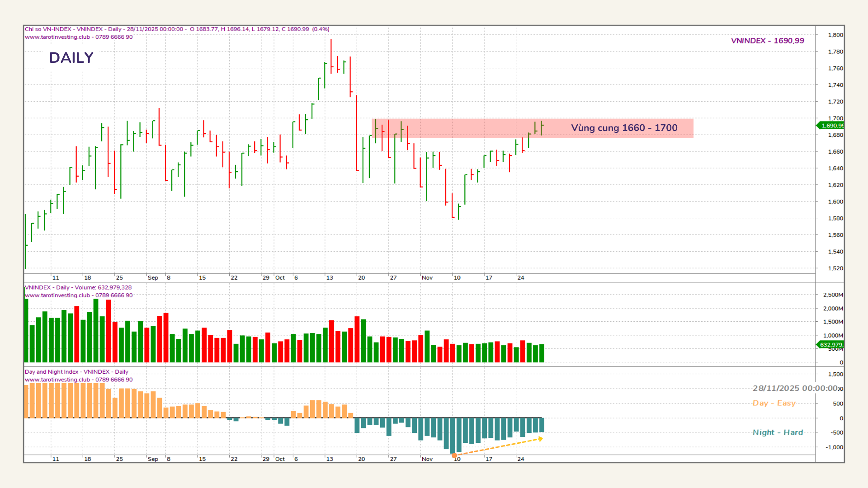The image size is (868, 488).
Task: Click the orange dot marker under November 10
Action: click(x=454, y=455)
